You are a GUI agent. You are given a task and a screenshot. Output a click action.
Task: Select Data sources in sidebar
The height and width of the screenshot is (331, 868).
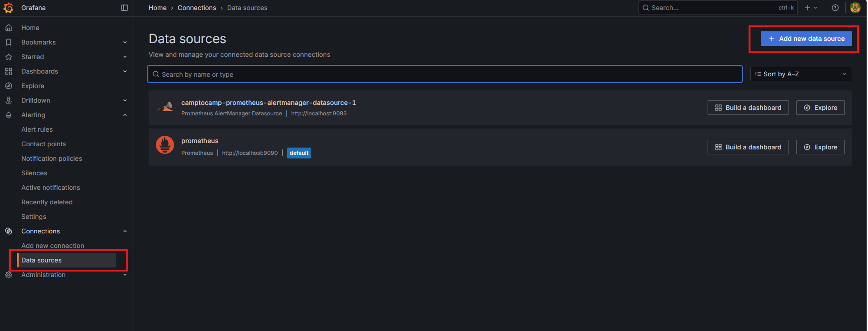tap(66, 260)
